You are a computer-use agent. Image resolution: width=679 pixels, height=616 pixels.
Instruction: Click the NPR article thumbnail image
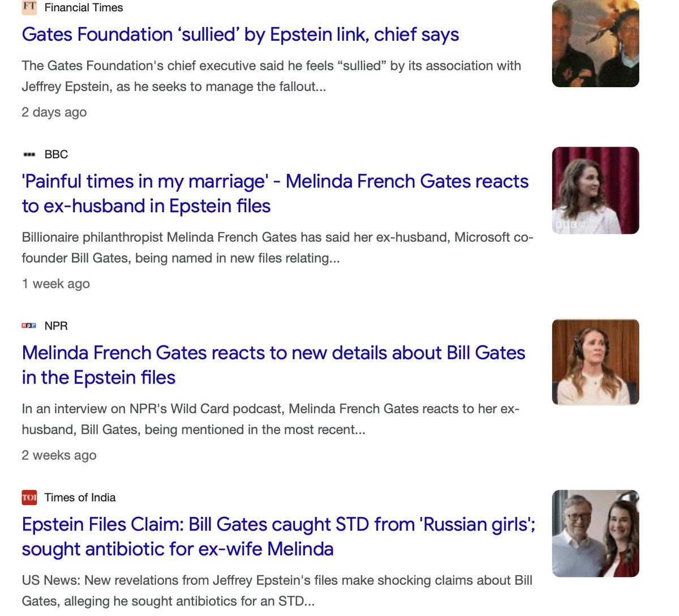[x=595, y=362]
